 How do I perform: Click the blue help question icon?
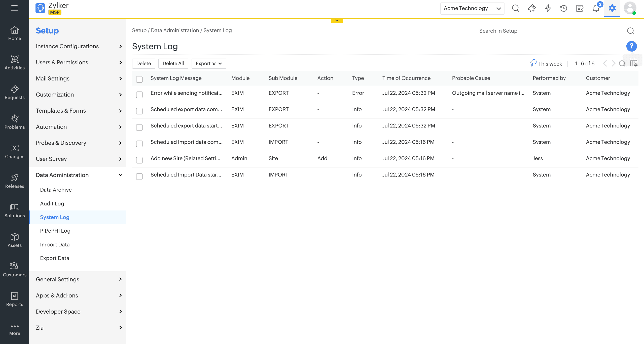click(x=631, y=46)
